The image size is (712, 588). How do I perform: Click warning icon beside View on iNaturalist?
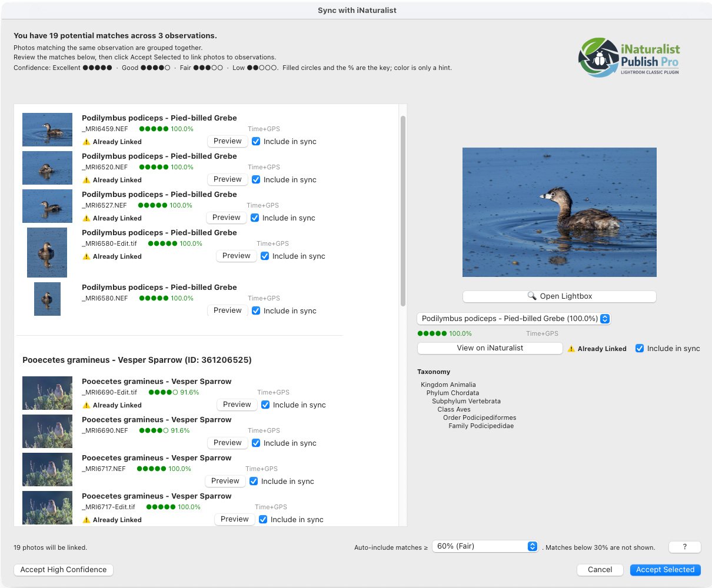tap(571, 349)
